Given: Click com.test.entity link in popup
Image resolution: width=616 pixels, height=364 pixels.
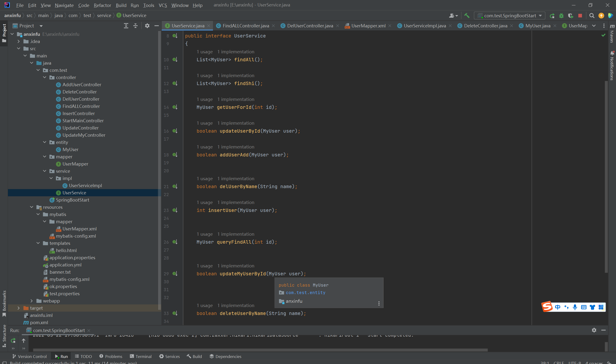Looking at the screenshot, I should pos(305,293).
